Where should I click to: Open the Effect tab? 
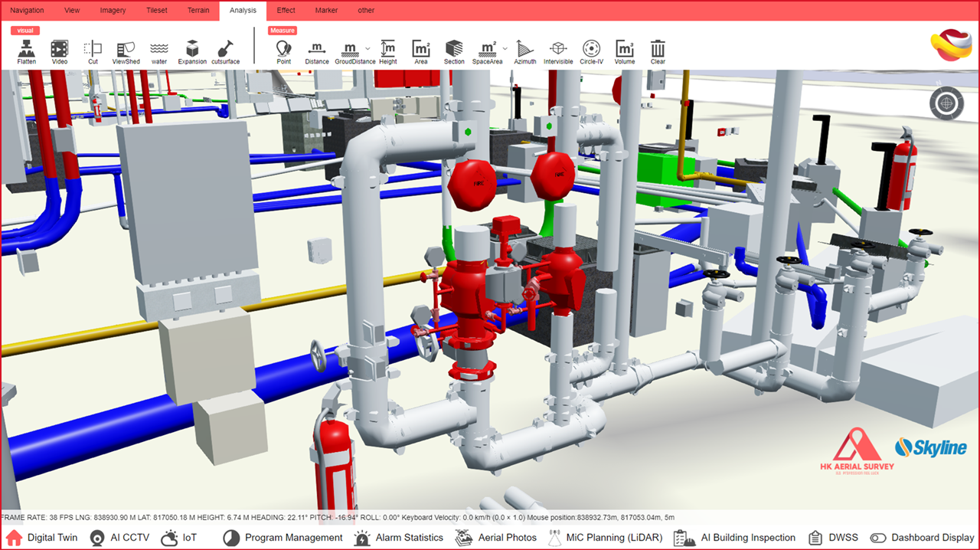pyautogui.click(x=286, y=11)
